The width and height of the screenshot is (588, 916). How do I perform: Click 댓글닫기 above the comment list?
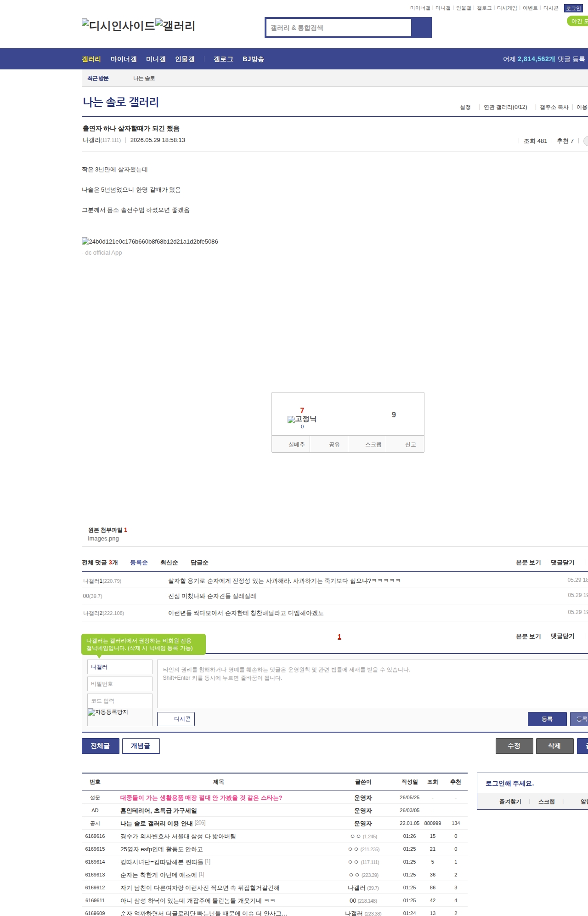point(563,563)
